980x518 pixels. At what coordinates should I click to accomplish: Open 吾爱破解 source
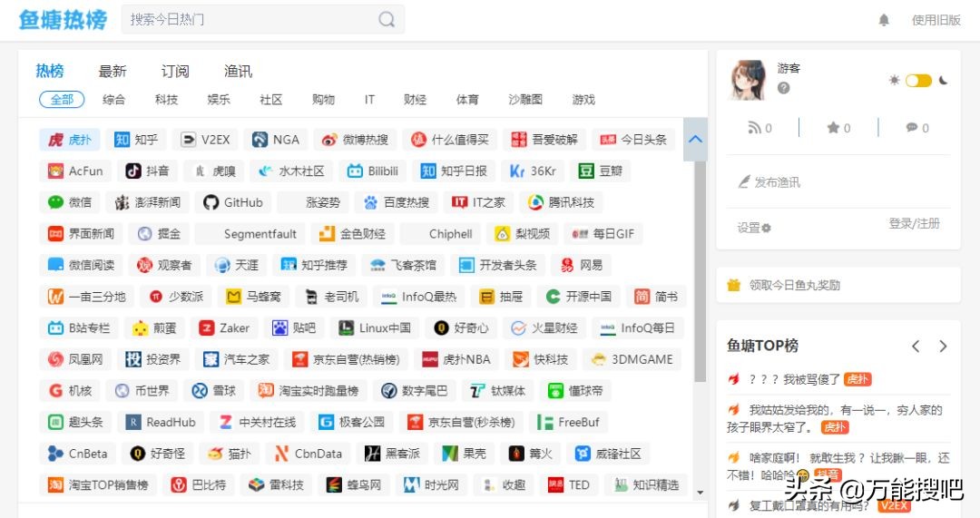tap(544, 140)
